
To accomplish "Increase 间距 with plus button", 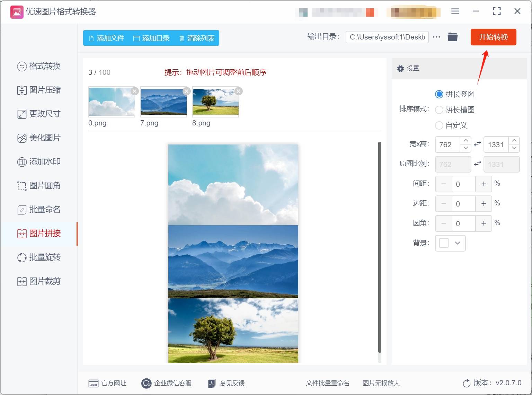I will [x=484, y=184].
